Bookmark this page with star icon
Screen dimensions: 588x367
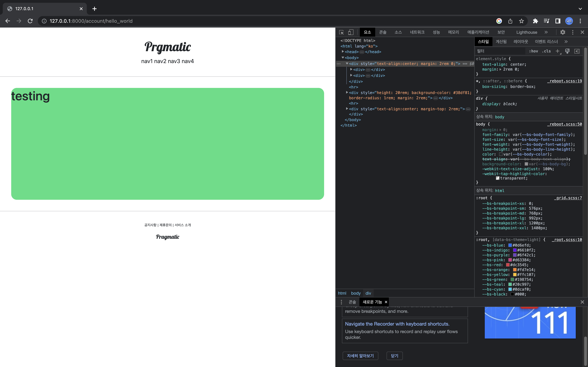pyautogui.click(x=521, y=21)
